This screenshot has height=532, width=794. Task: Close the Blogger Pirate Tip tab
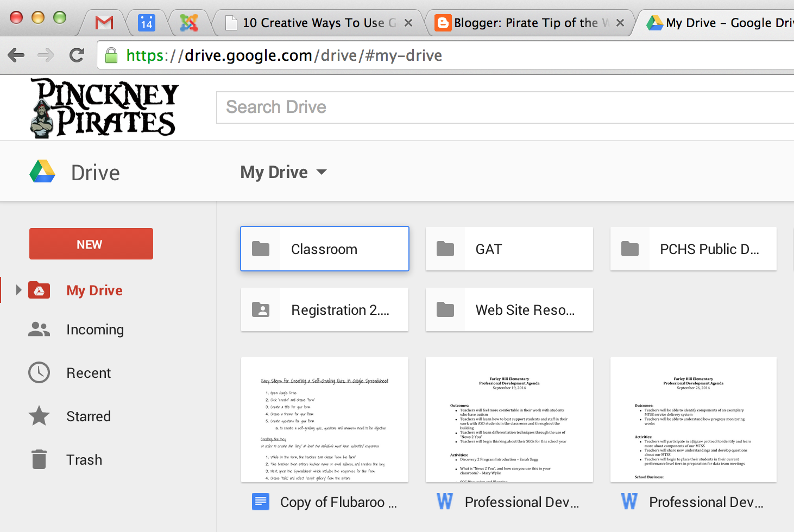pos(620,23)
